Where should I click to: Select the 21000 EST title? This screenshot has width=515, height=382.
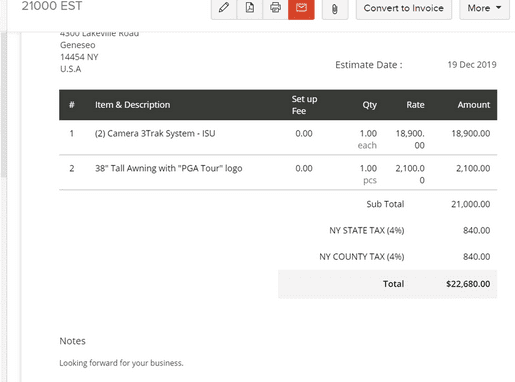[52, 6]
